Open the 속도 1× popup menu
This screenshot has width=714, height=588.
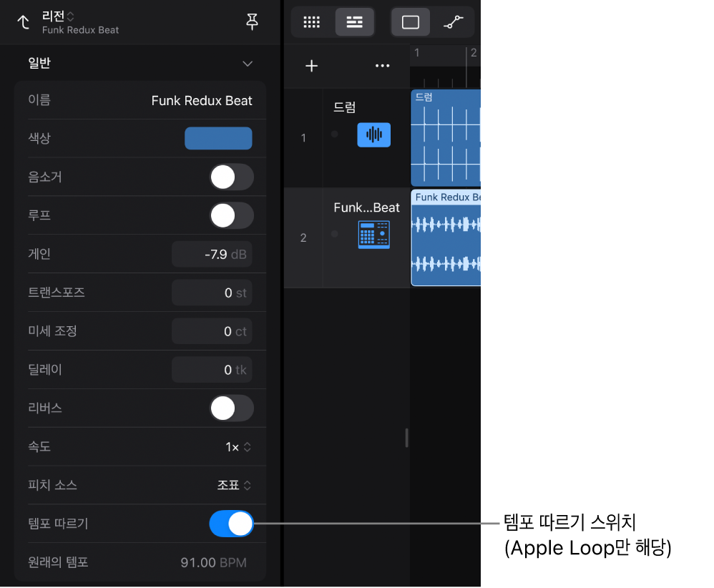(238, 447)
